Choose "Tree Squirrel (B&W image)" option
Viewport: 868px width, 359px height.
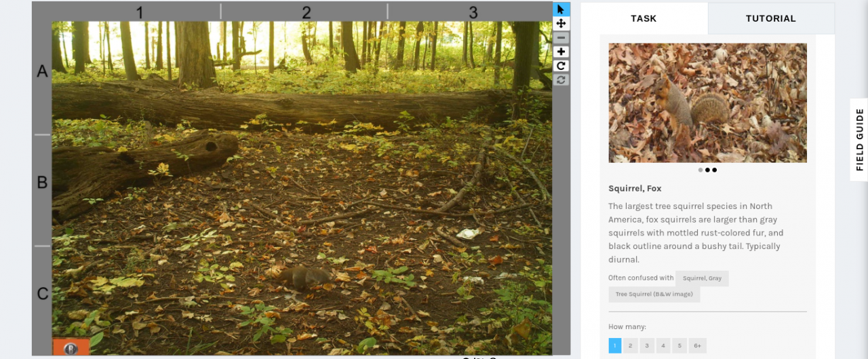click(654, 295)
